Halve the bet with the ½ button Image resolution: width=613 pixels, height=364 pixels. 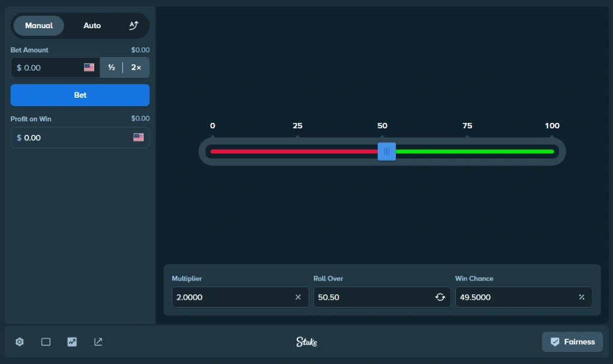click(x=112, y=68)
